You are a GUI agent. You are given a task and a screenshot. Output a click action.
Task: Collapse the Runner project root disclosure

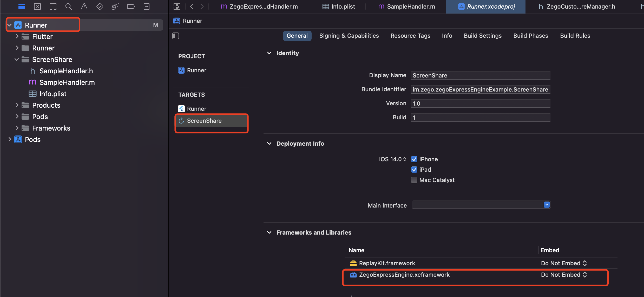tap(10, 25)
